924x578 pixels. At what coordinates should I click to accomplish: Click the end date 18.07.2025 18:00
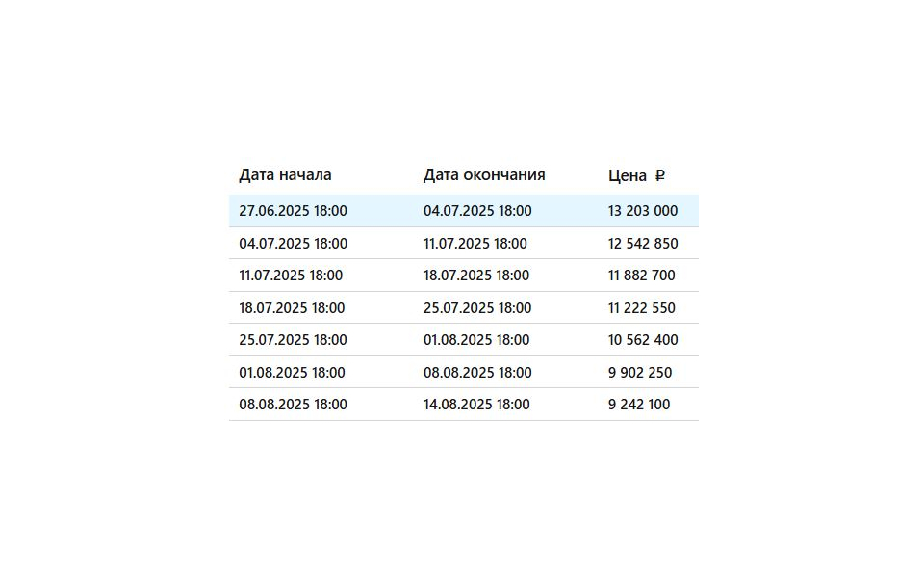point(476,275)
